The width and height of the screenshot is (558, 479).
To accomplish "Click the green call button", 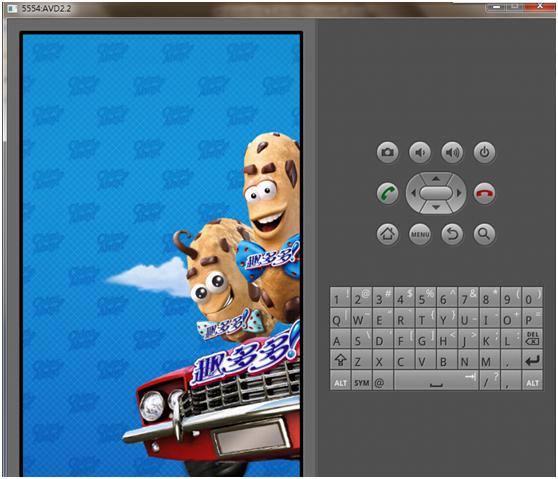I will [388, 193].
